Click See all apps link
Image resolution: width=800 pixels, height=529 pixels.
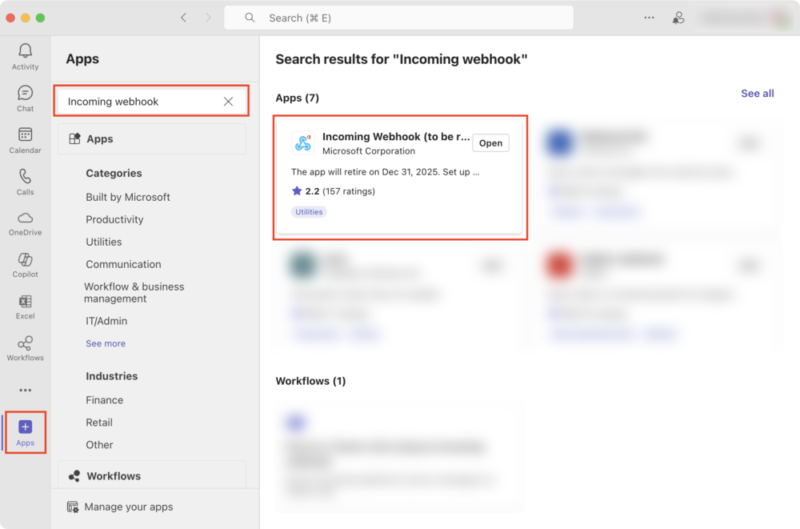pyautogui.click(x=757, y=93)
